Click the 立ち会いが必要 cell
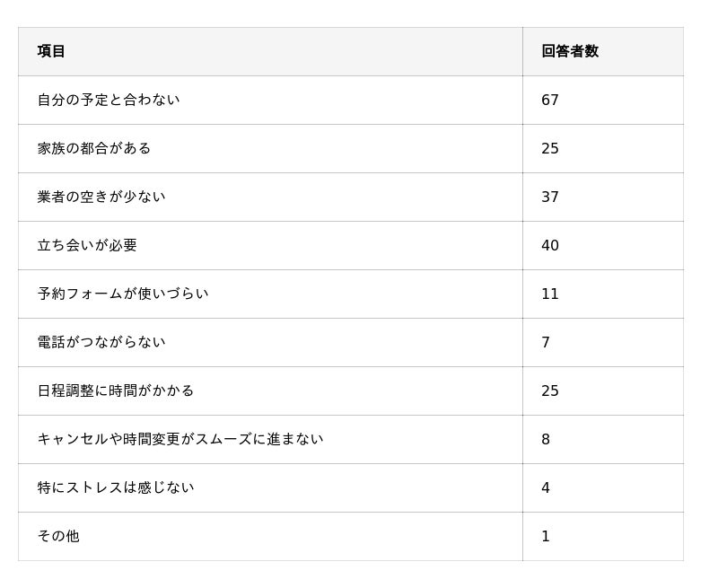Viewport: 718px width, 588px height. pyautogui.click(x=87, y=245)
